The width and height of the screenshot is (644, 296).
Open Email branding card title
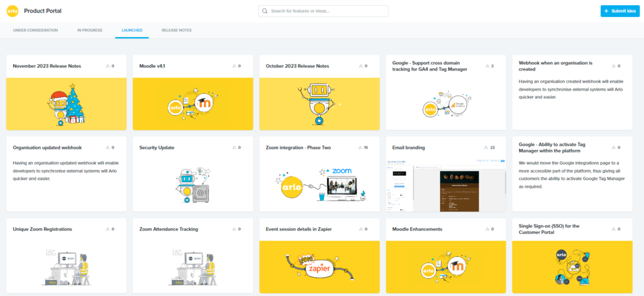(x=408, y=147)
